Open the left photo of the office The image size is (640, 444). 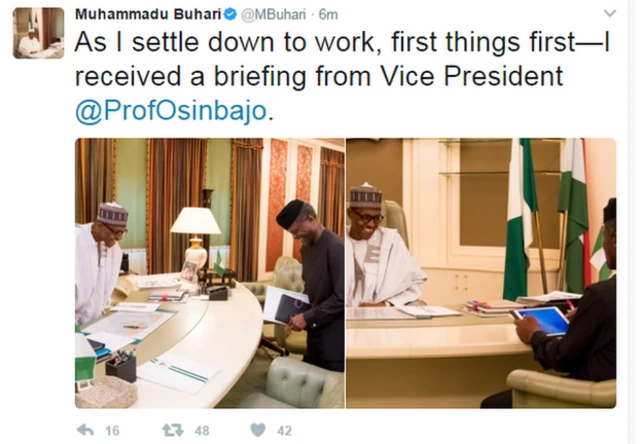pyautogui.click(x=209, y=272)
